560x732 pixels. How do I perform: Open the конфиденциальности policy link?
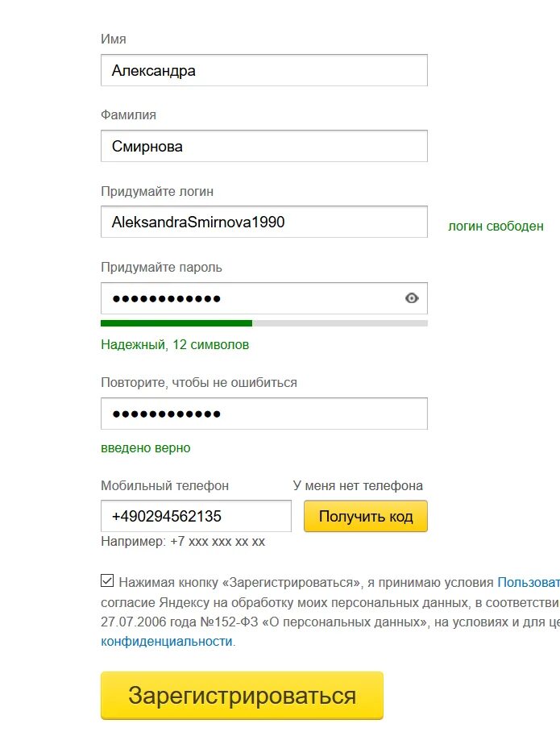click(167, 642)
